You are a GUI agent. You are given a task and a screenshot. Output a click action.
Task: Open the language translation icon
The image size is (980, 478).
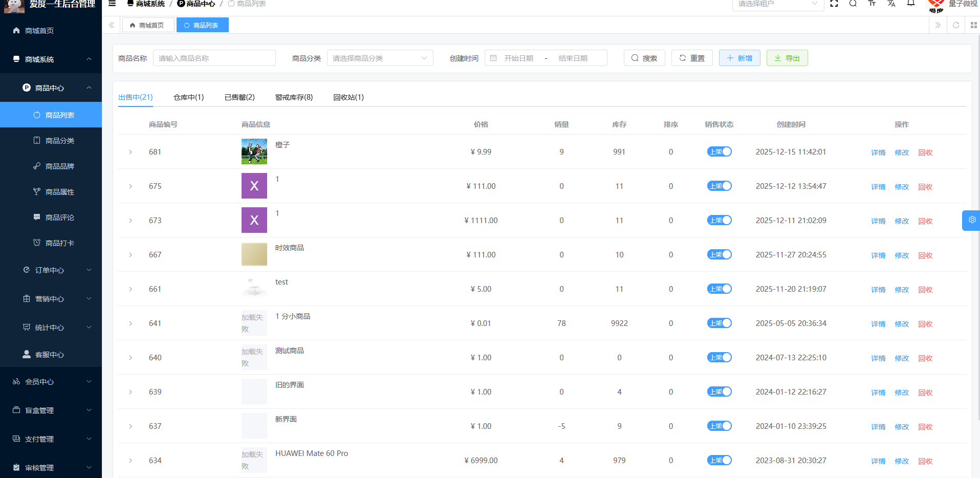click(x=891, y=4)
